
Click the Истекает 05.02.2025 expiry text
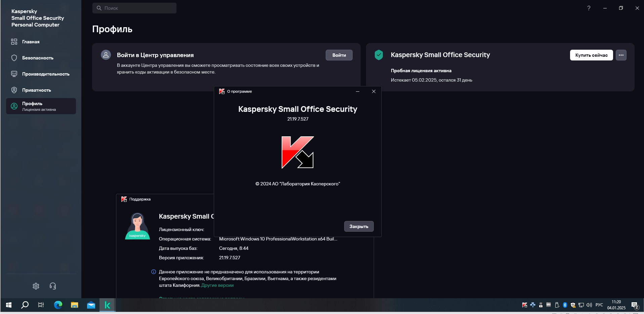(x=431, y=80)
